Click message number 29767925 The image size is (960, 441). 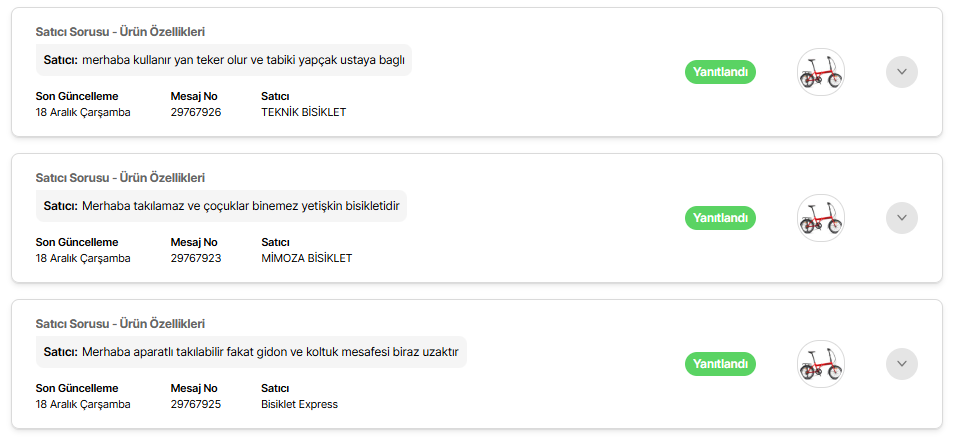coord(196,404)
